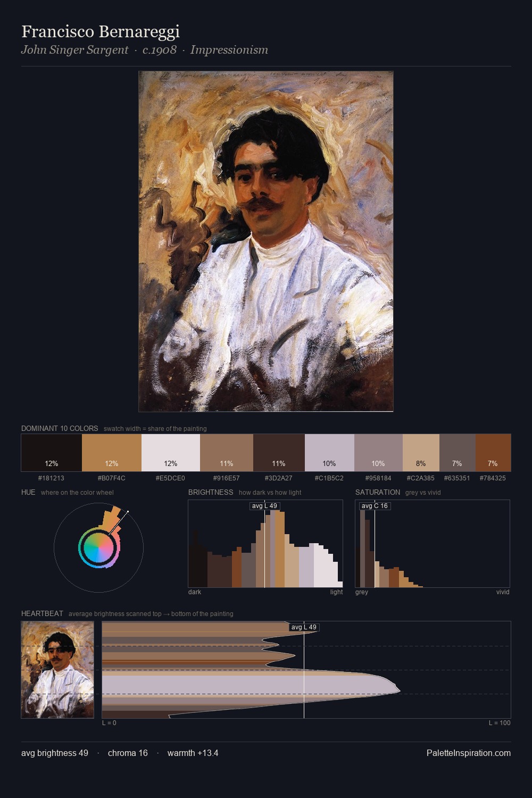Click the #181213 near-black color swatch
The image size is (532, 798).
pos(52,453)
